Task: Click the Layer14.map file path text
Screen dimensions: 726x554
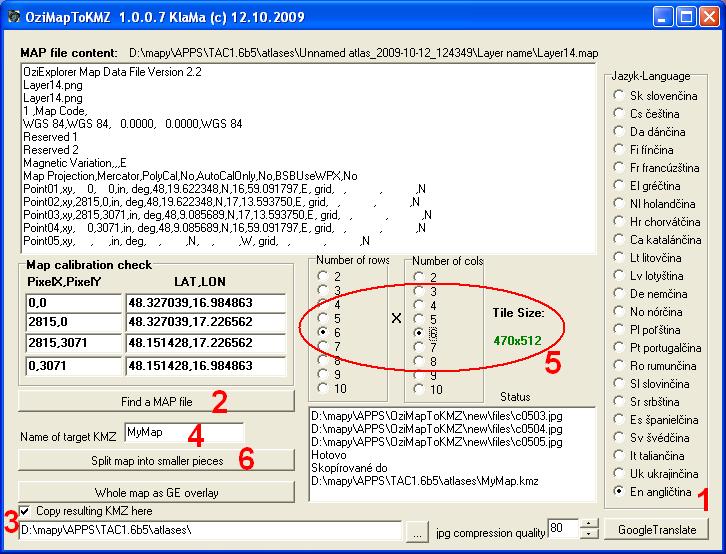Action: tap(363, 53)
